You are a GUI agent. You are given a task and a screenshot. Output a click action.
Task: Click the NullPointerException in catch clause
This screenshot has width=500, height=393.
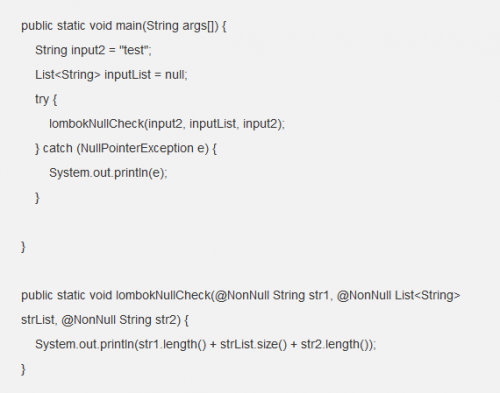[137, 148]
